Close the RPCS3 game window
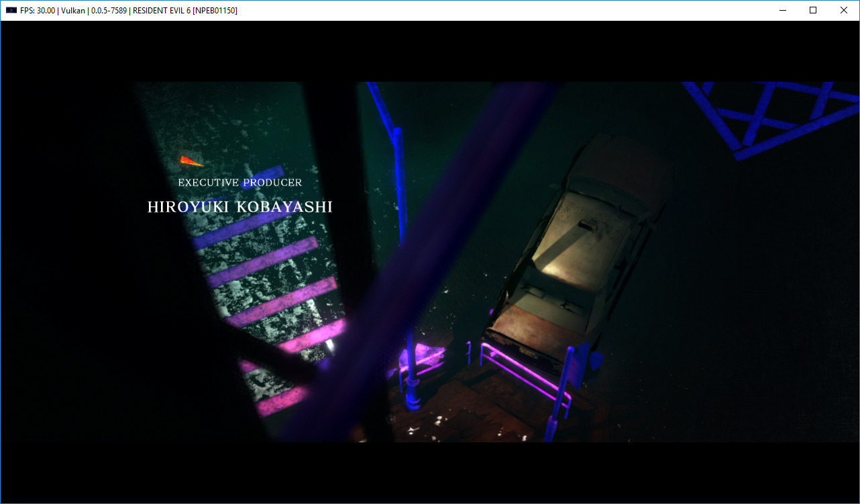860x504 pixels. click(844, 11)
